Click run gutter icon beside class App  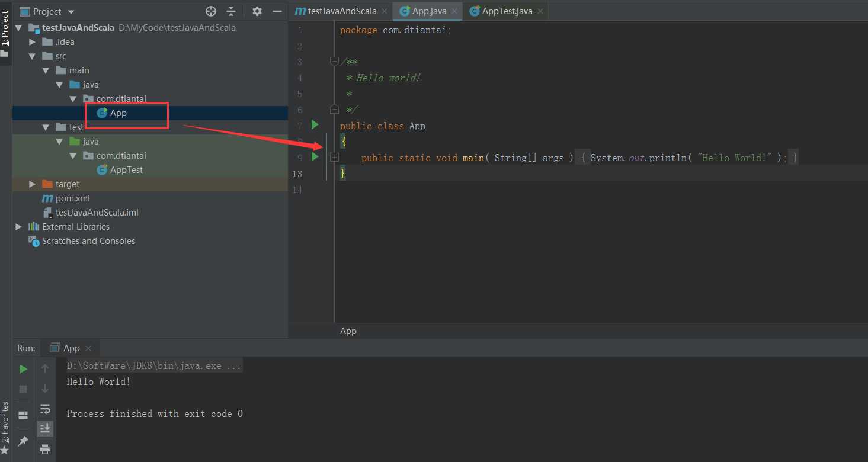(x=315, y=125)
